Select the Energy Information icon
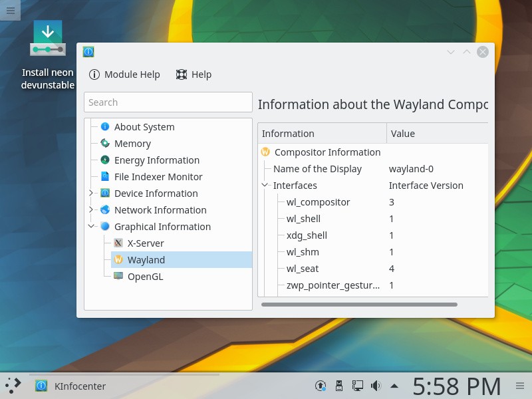The height and width of the screenshot is (399, 532). point(105,160)
